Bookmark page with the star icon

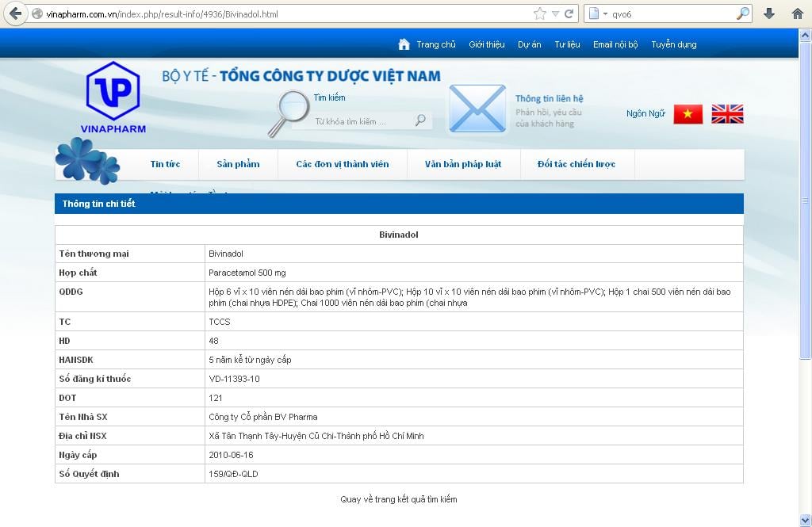coord(539,14)
